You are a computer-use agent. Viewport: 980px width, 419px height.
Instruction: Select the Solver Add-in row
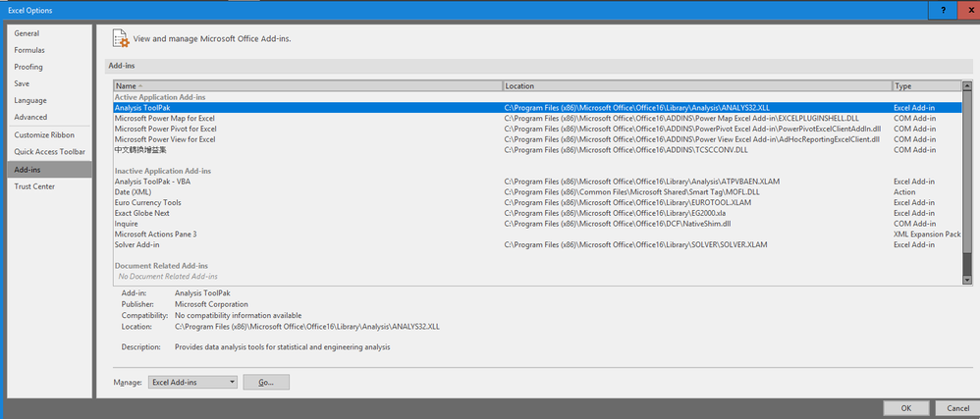click(537, 244)
